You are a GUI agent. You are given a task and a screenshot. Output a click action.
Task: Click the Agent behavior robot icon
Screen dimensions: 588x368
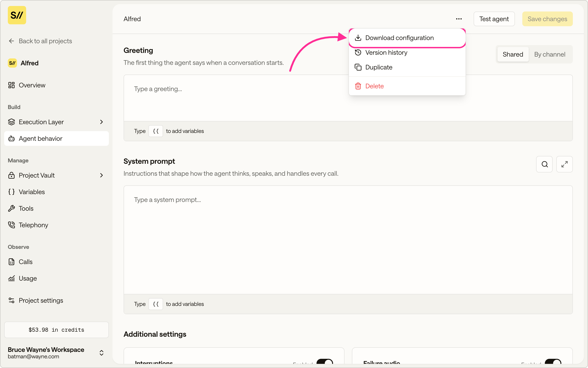tap(11, 138)
